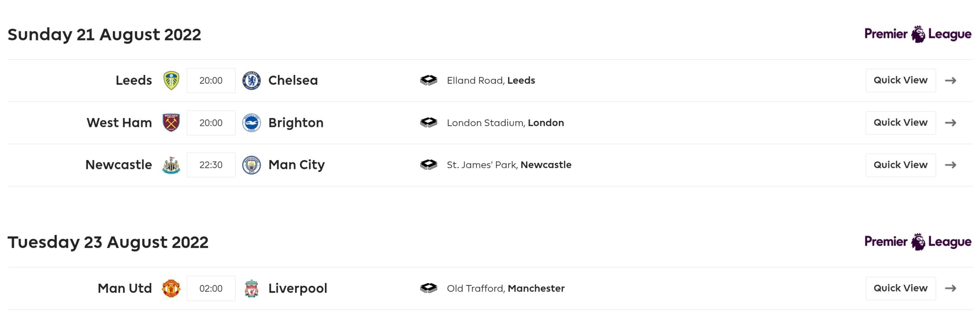Open Quick View for West Ham vs Brighton
The image size is (980, 318).
[x=900, y=122]
